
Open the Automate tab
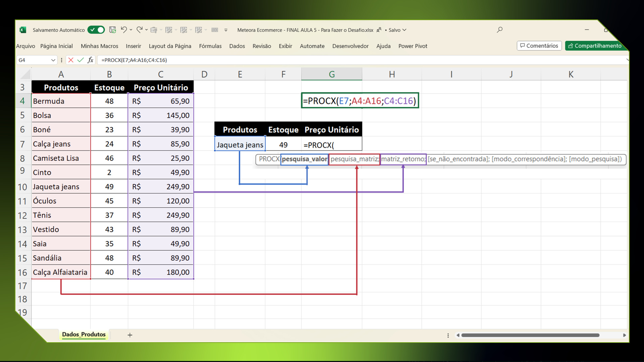(312, 46)
